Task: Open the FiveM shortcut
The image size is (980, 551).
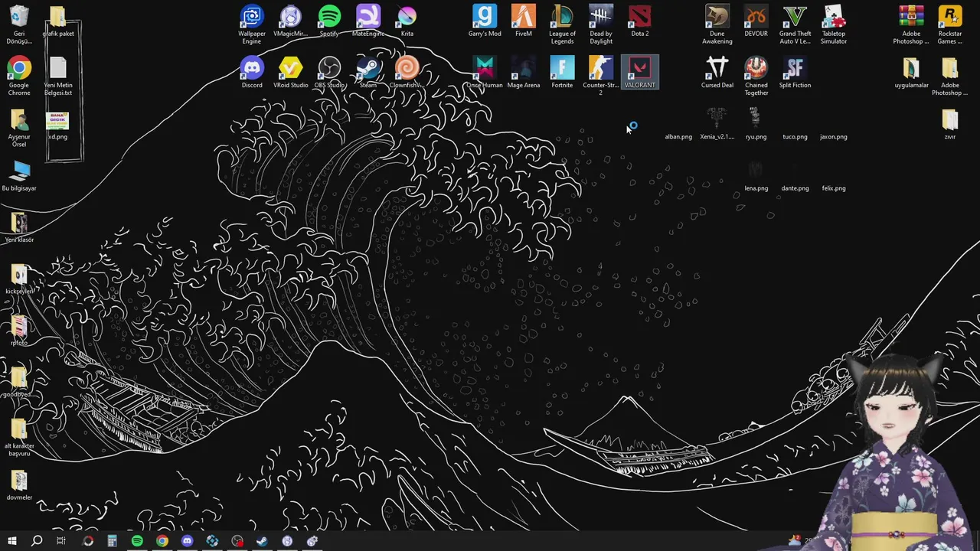Action: pos(524,21)
